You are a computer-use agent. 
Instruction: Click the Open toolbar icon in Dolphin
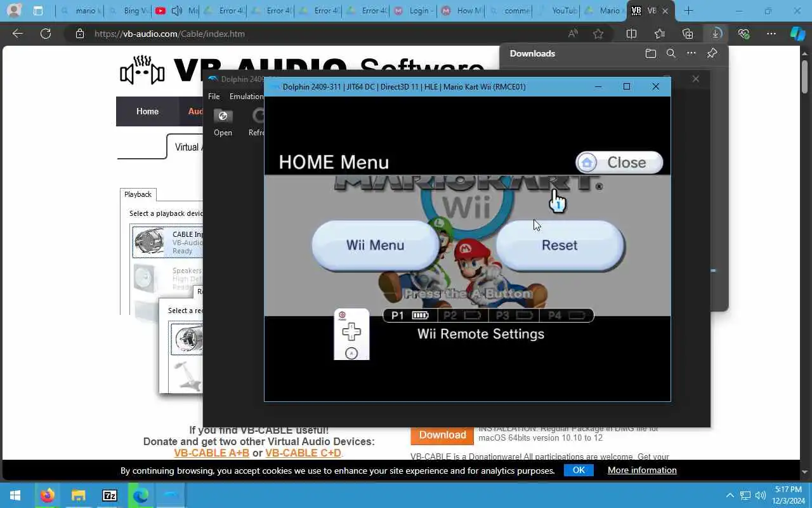(x=223, y=123)
